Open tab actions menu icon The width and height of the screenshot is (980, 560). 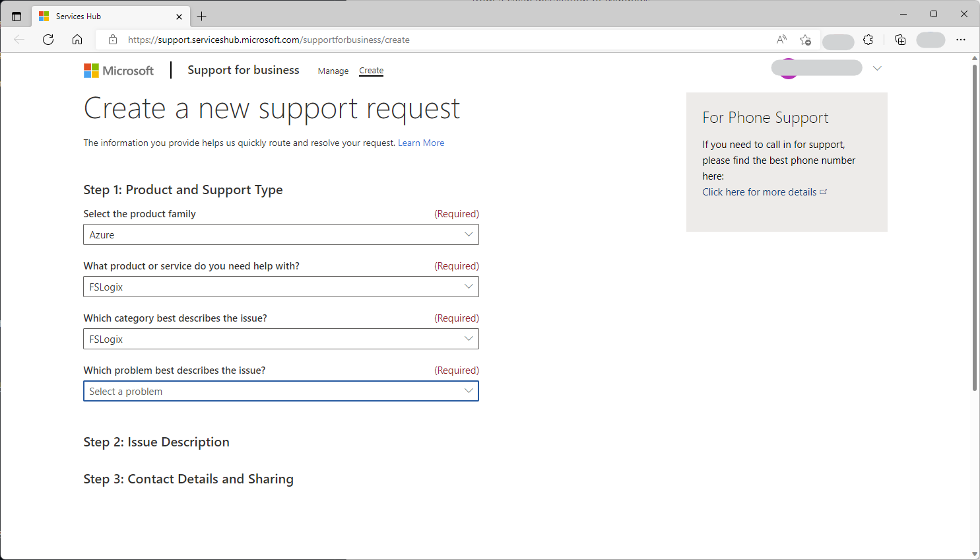point(16,16)
